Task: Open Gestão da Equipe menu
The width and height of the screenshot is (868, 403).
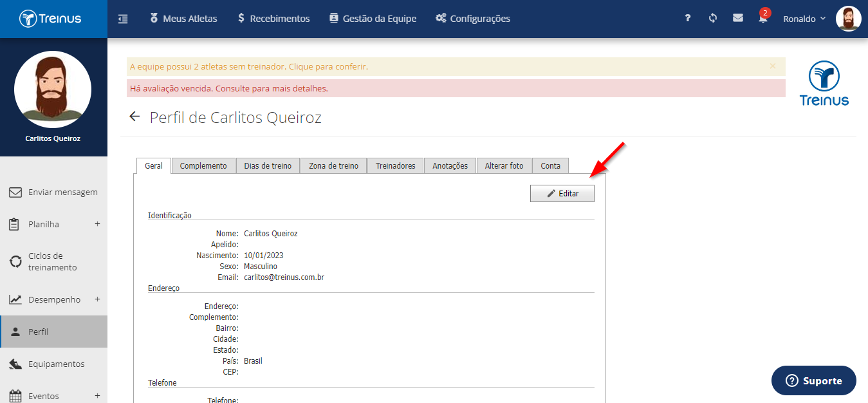Action: point(373,19)
